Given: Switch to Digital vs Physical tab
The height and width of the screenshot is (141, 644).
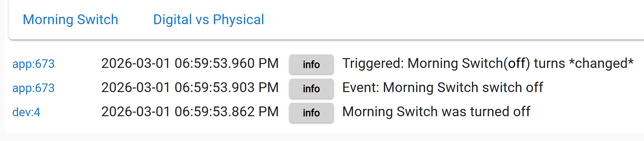Looking at the screenshot, I should pos(209,20).
